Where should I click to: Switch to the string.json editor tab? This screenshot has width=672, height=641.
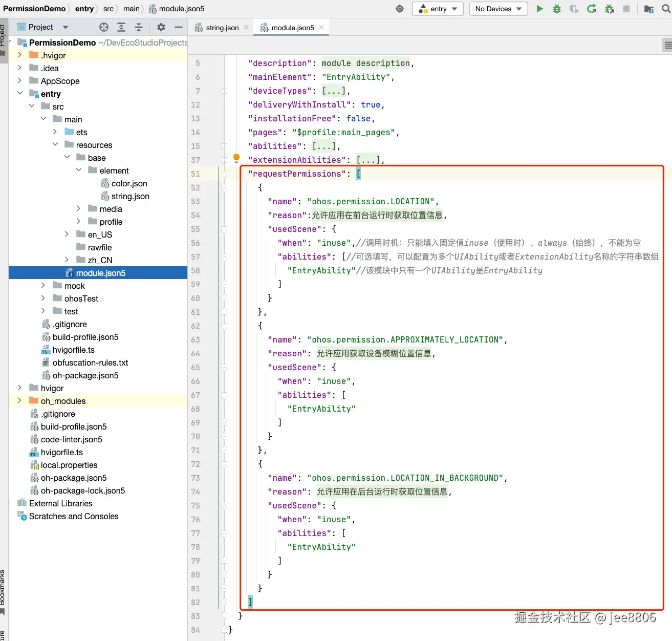coord(222,28)
